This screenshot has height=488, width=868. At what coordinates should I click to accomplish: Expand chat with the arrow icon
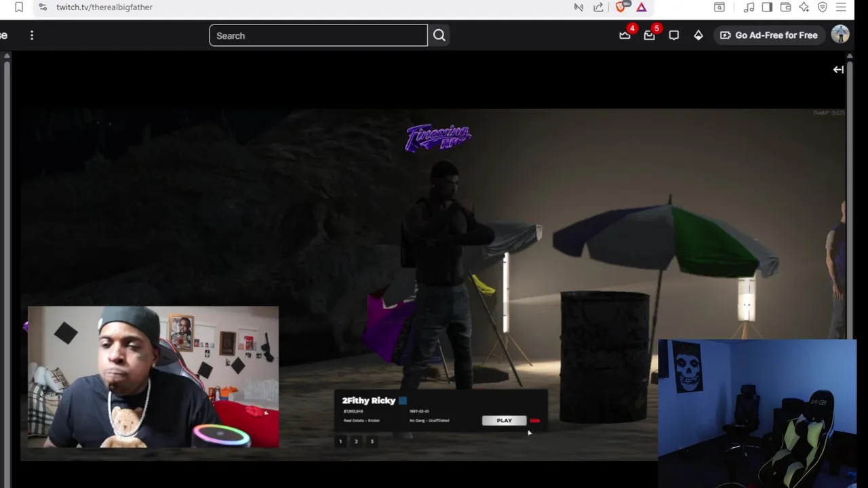(838, 69)
